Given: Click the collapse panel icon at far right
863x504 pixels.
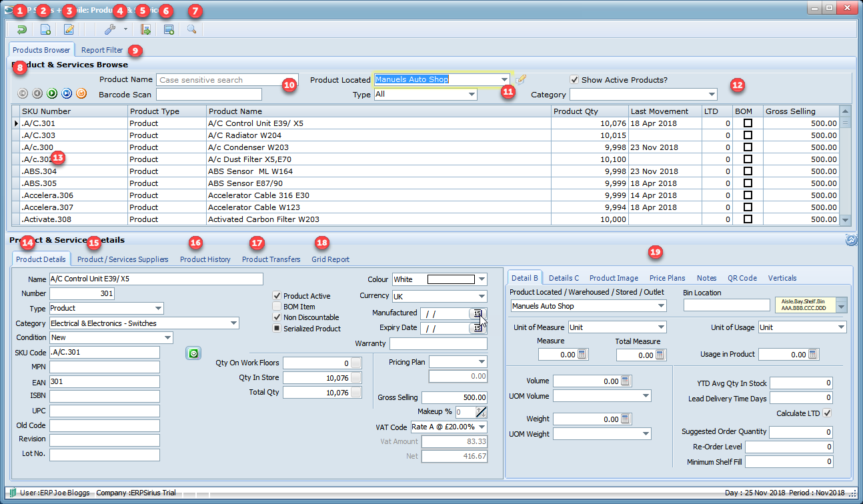Looking at the screenshot, I should click(850, 240).
